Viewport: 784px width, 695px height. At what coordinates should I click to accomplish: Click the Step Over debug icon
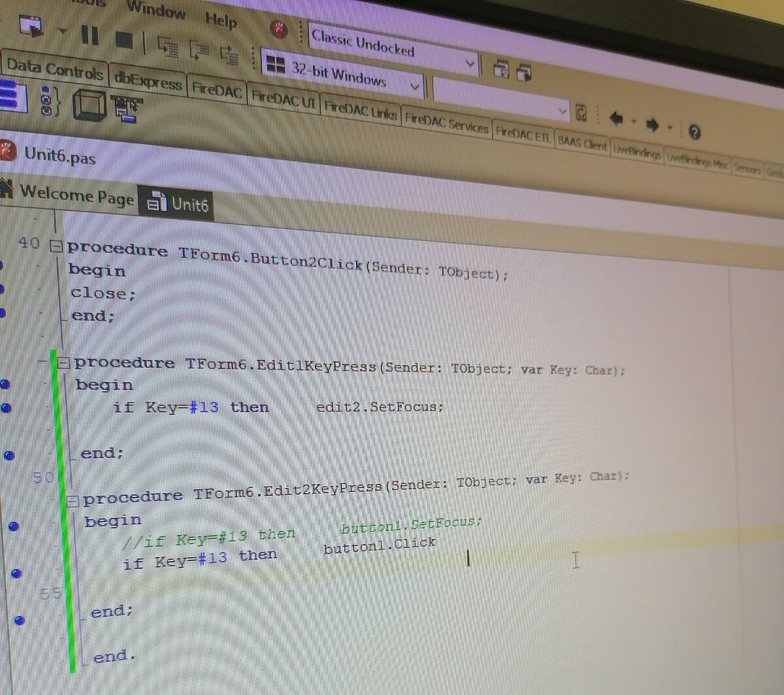tap(199, 50)
